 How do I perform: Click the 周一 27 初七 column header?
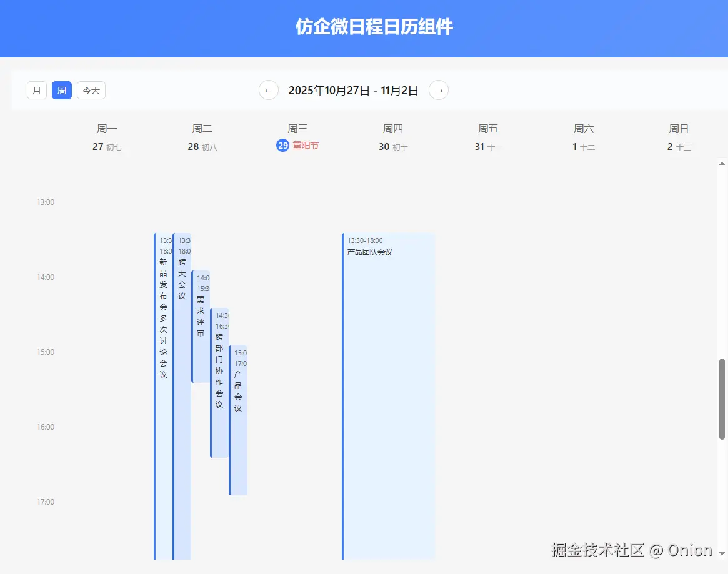(x=107, y=137)
